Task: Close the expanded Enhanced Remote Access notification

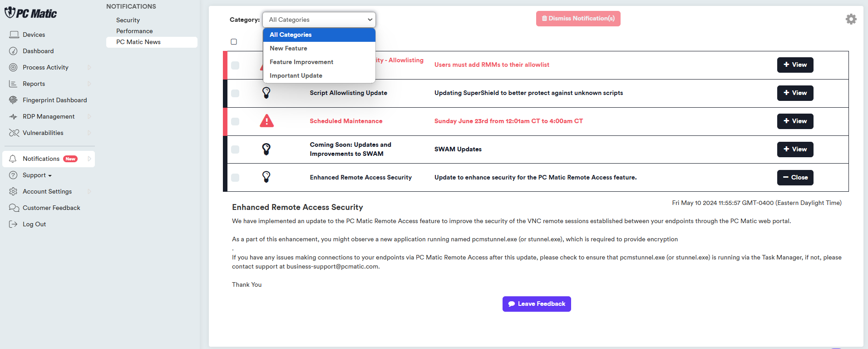Action: pyautogui.click(x=795, y=178)
